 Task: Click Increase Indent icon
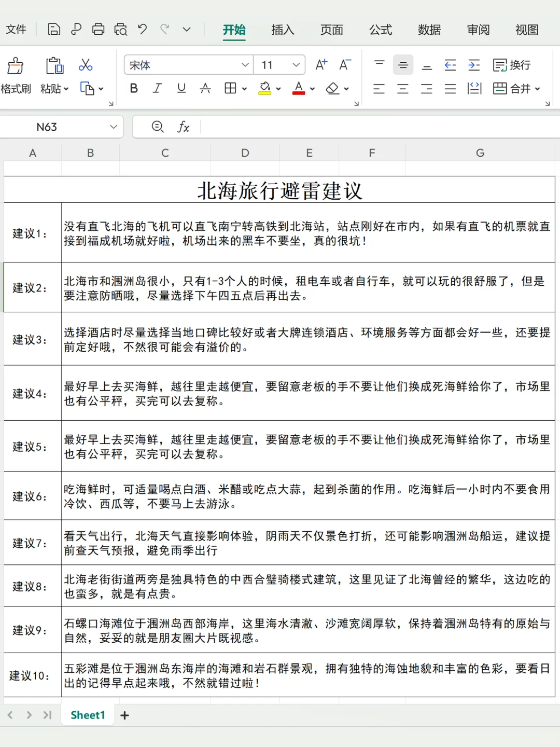pyautogui.click(x=474, y=65)
